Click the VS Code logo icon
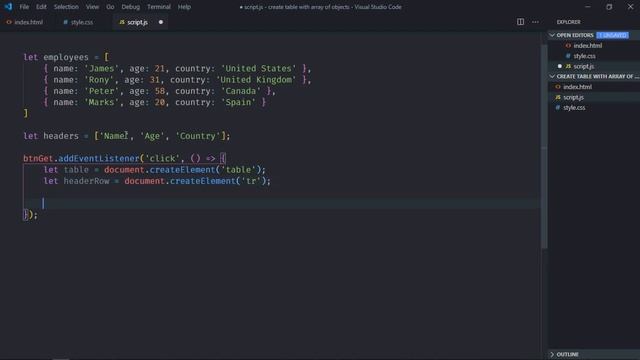The height and width of the screenshot is (360, 640). [x=8, y=7]
